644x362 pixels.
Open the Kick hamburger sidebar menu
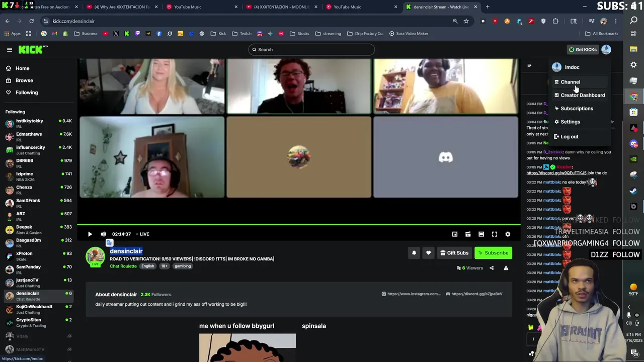[9, 49]
